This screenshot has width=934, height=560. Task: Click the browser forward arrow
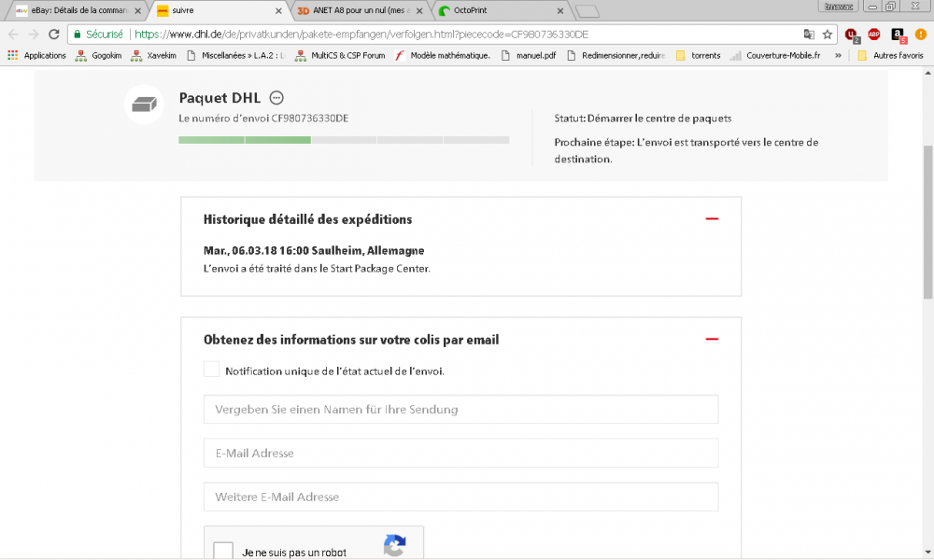34,35
